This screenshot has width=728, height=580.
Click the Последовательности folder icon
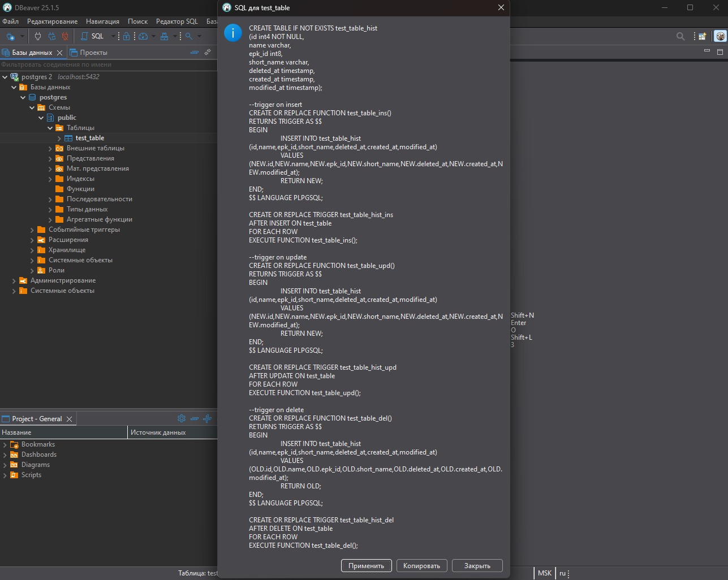(x=59, y=199)
